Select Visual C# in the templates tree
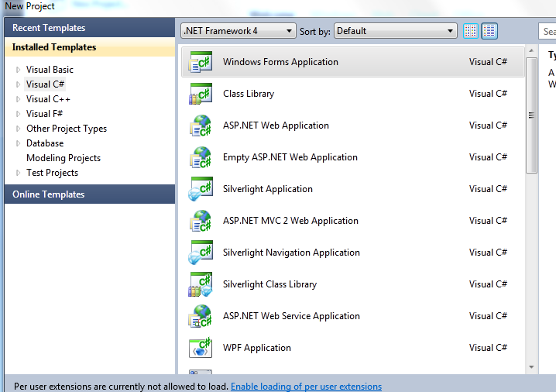 45,84
